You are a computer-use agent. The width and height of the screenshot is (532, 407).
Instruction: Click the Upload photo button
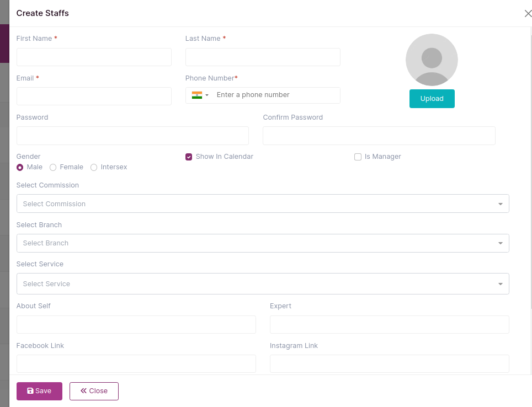432,99
